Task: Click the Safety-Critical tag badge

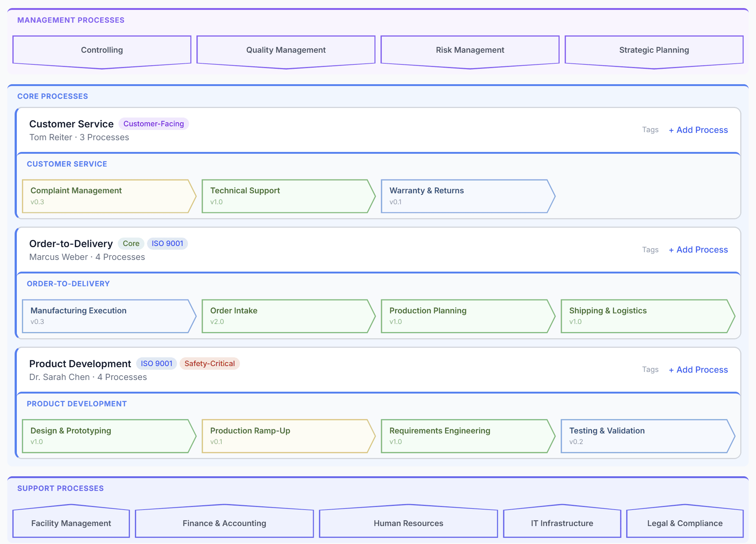Action: click(210, 364)
